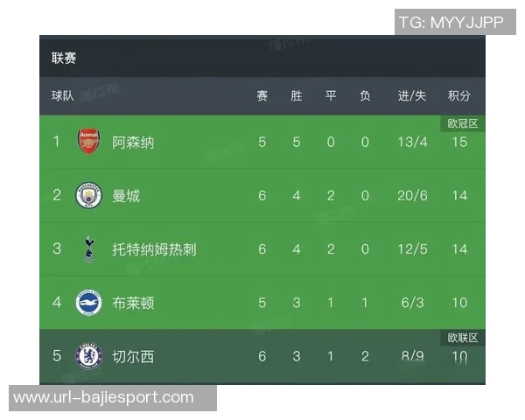This screenshot has height=420, width=525.
Task: Click the 胜 column header
Action: 297,95
